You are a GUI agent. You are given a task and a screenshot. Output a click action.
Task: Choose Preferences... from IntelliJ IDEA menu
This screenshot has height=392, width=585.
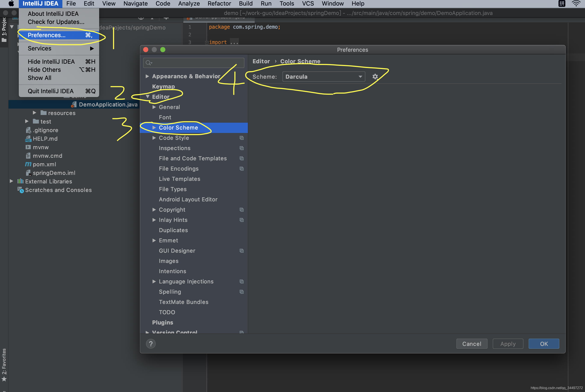tap(47, 35)
